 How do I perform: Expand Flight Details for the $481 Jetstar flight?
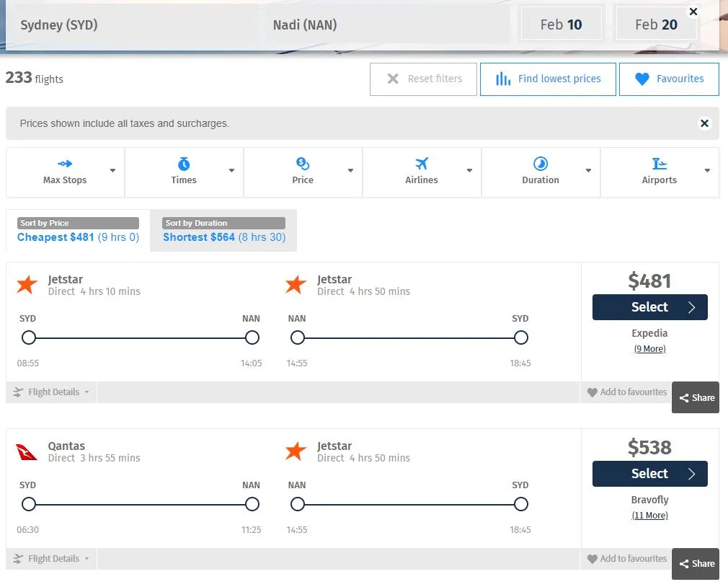[51, 392]
